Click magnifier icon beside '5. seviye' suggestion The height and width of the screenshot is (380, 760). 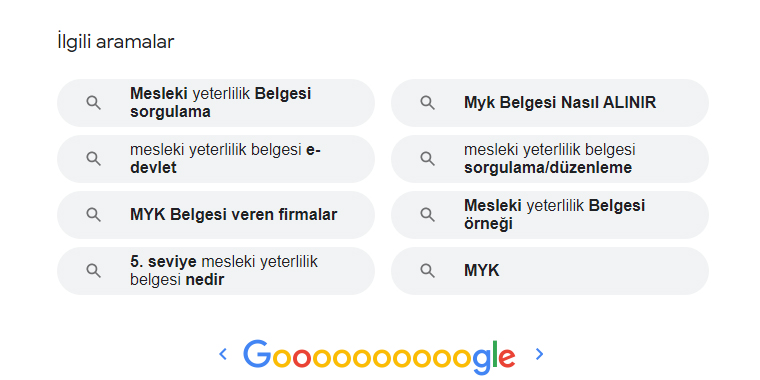point(94,271)
